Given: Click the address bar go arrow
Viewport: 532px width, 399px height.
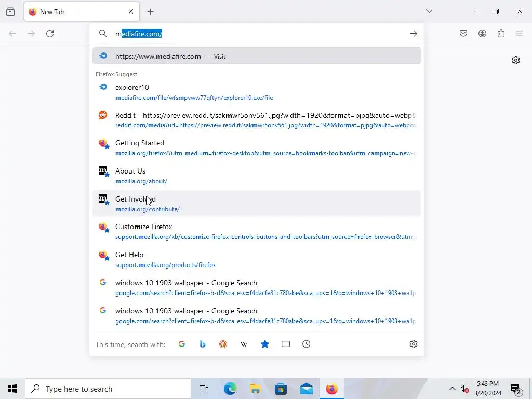Looking at the screenshot, I should click(x=413, y=34).
